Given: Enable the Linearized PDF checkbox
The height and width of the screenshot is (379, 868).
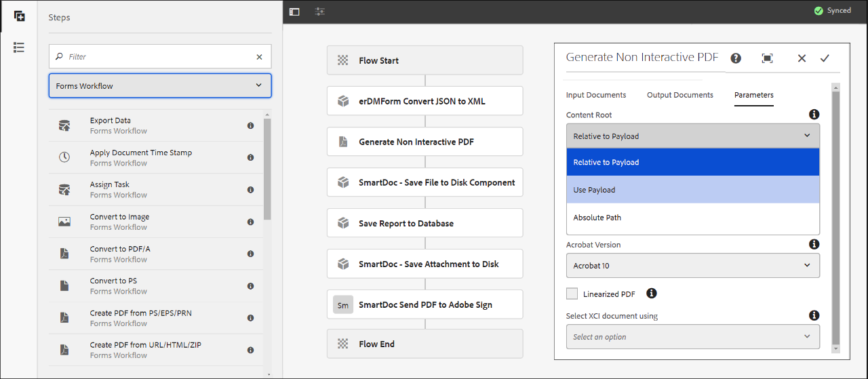Looking at the screenshot, I should click(572, 294).
